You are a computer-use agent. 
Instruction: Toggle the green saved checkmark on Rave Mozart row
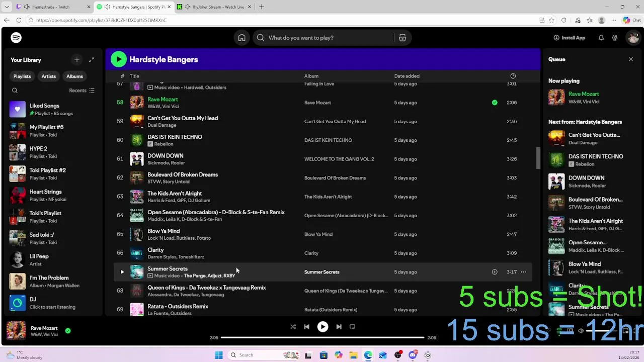[x=495, y=103]
